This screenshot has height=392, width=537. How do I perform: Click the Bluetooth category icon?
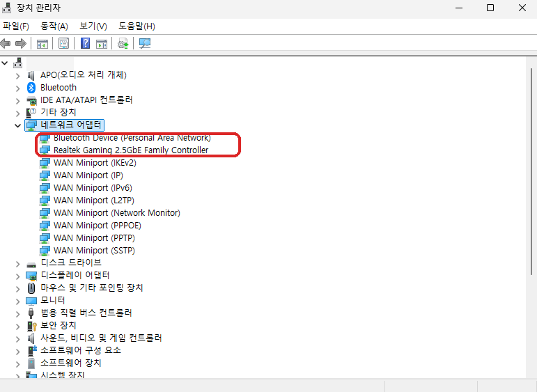pyautogui.click(x=31, y=88)
